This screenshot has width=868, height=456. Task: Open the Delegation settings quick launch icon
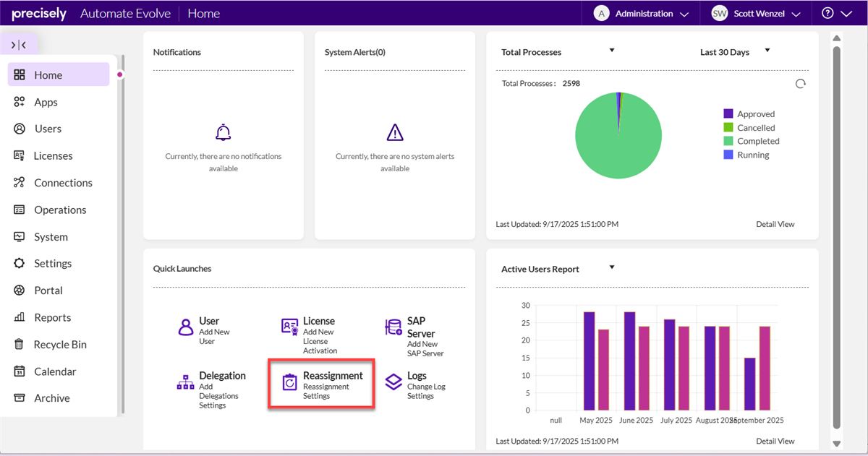185,382
